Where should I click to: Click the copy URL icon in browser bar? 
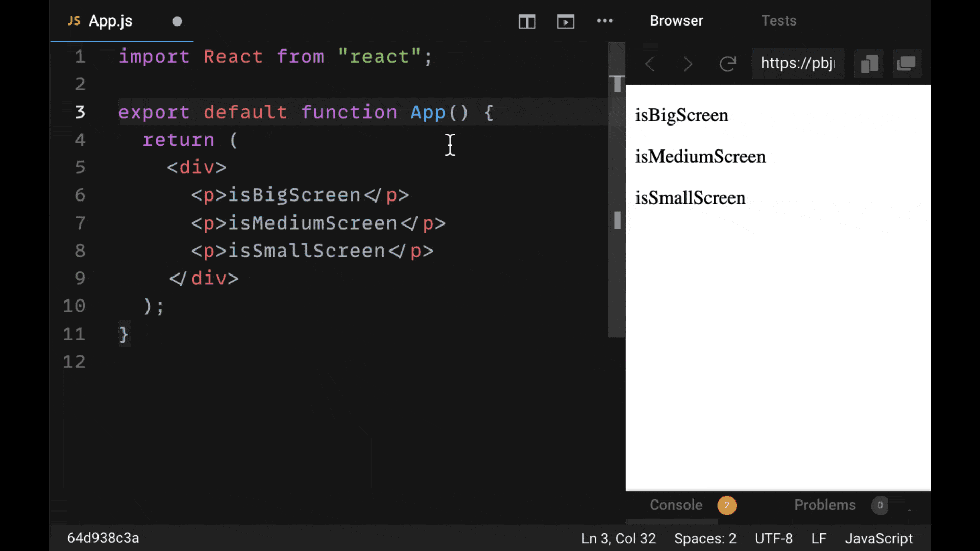[870, 63]
